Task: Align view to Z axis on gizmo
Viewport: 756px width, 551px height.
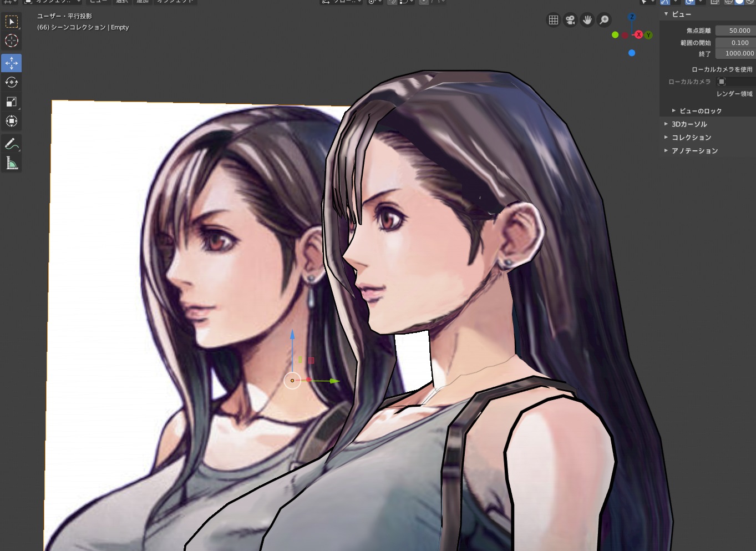Action: point(632,17)
